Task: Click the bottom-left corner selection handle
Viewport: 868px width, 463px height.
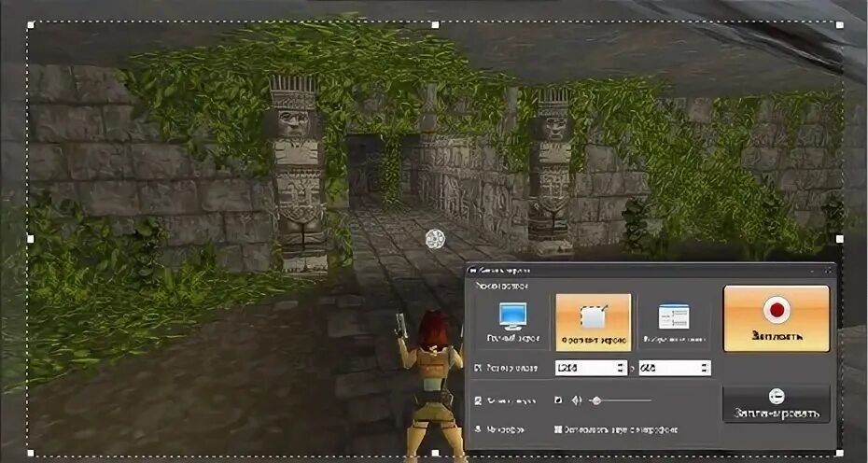Action: (31, 453)
